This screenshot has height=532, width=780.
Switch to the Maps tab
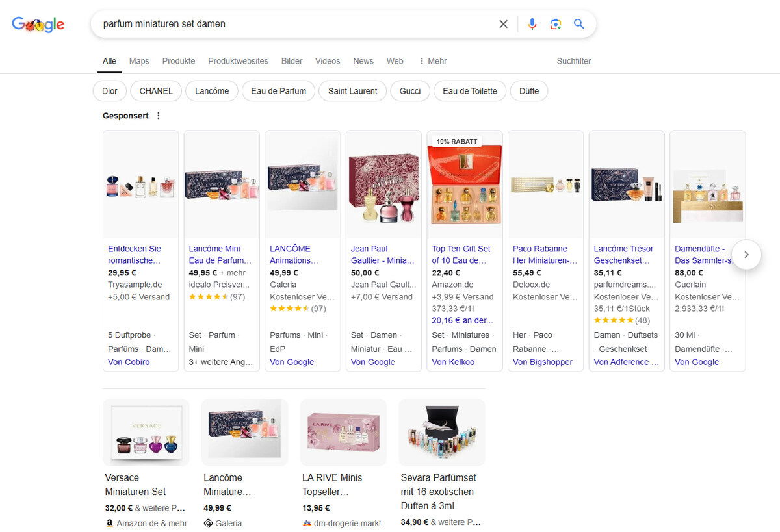tap(139, 61)
